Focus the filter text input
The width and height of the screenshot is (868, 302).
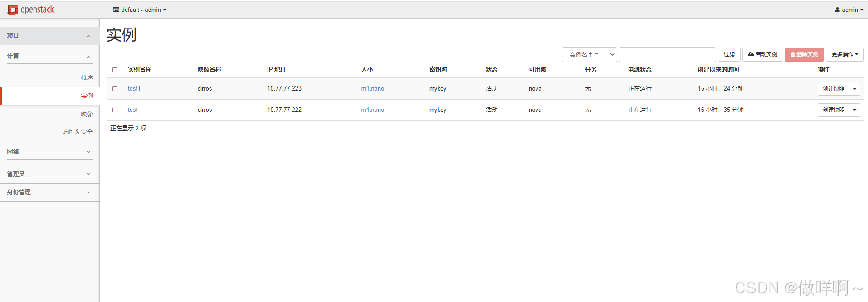(667, 54)
